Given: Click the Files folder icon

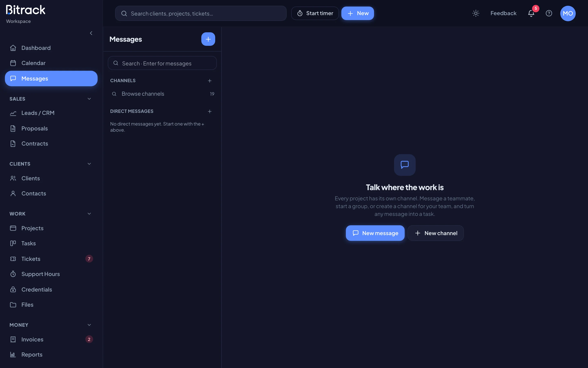Looking at the screenshot, I should click(13, 305).
